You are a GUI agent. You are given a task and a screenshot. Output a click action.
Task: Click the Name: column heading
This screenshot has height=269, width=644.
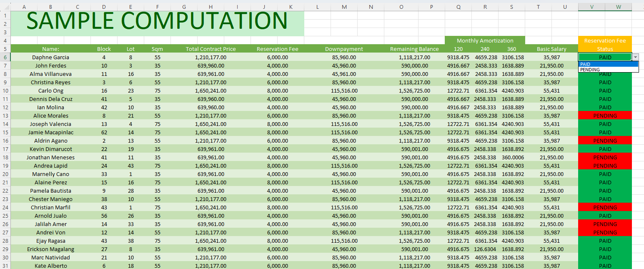point(50,49)
